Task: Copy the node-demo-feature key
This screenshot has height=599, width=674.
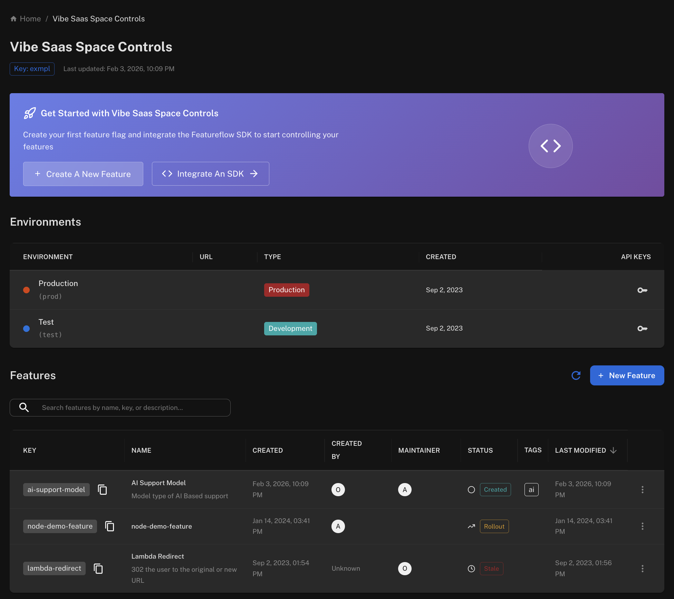Action: (x=110, y=526)
